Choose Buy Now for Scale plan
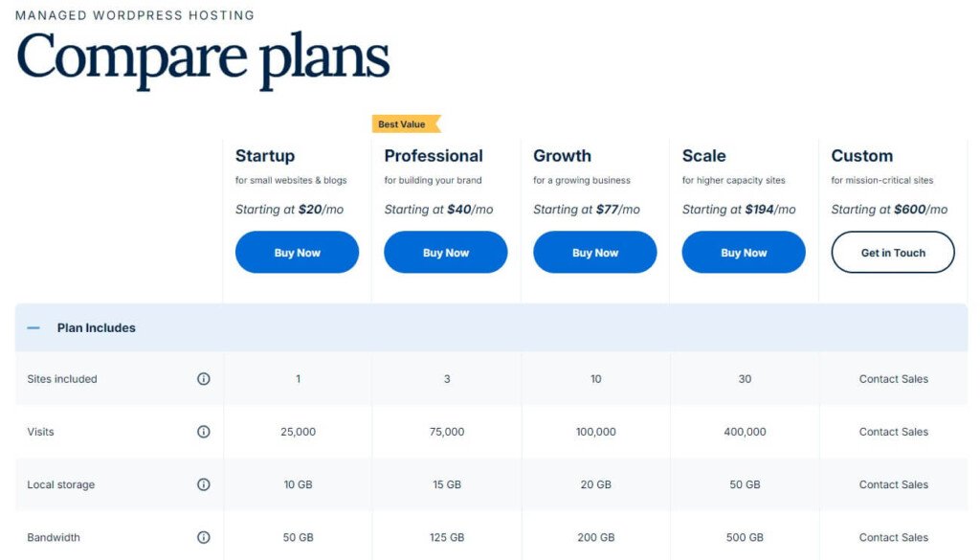The image size is (980, 560). point(744,253)
